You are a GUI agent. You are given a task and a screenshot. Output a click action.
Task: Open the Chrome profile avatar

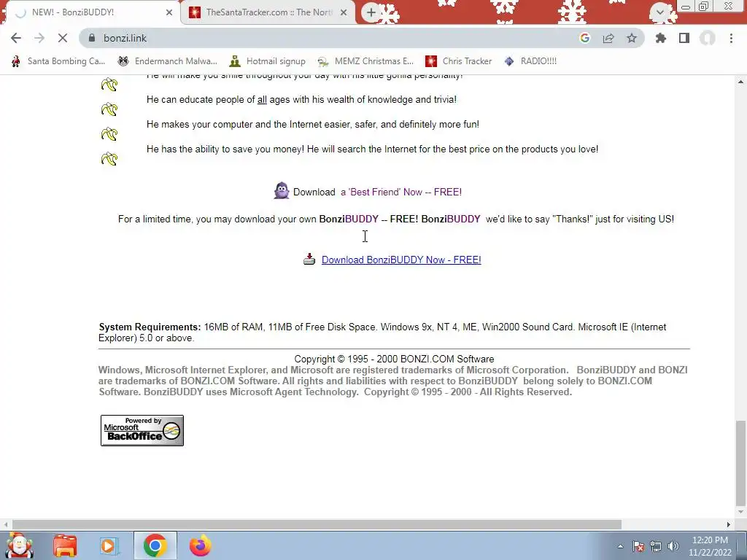coord(708,38)
